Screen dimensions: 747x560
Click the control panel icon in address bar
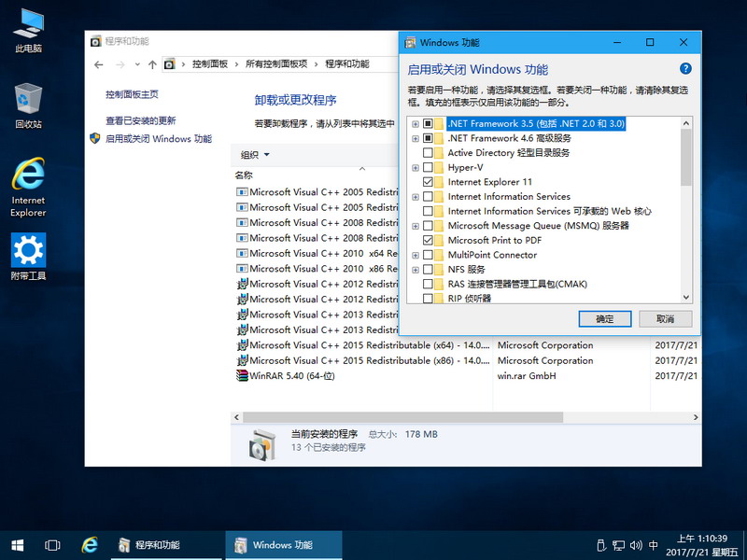(x=170, y=63)
